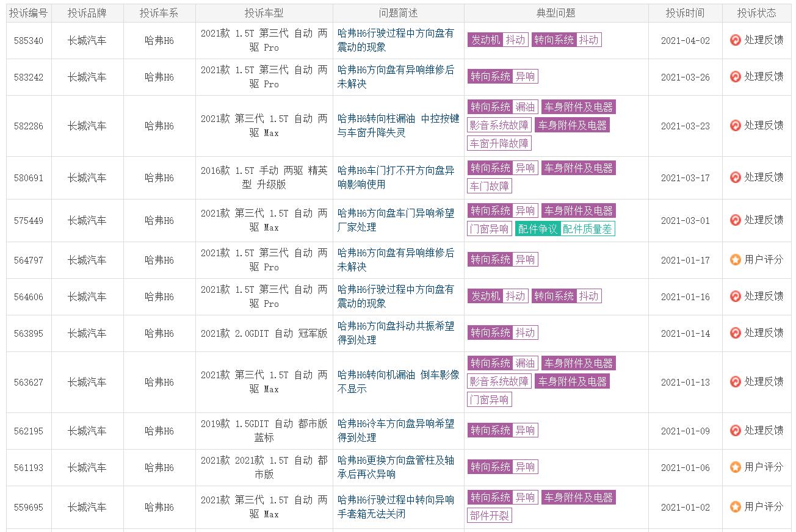Select complaint number 563627
Viewport: 796px width, 532px height.
(x=29, y=383)
